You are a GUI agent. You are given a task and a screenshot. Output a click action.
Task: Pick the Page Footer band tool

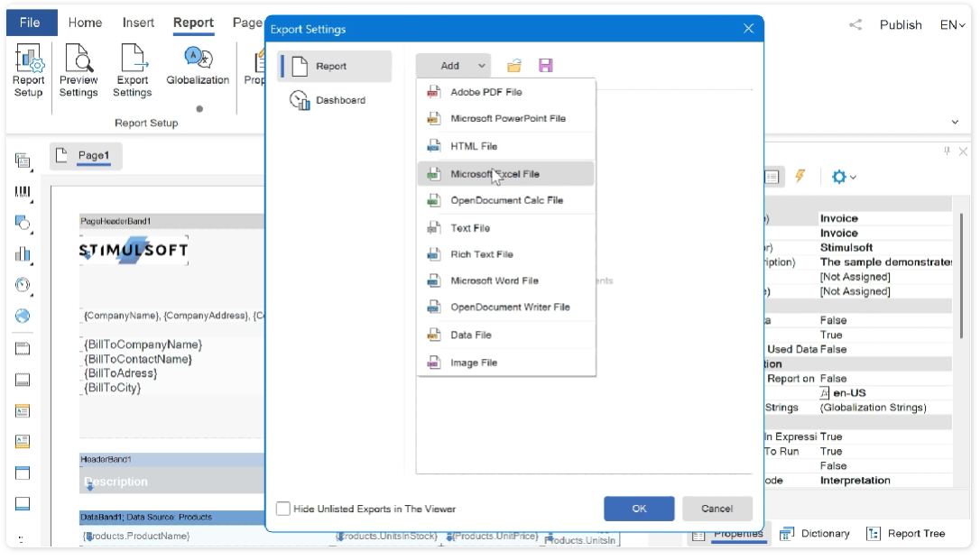[23, 441]
